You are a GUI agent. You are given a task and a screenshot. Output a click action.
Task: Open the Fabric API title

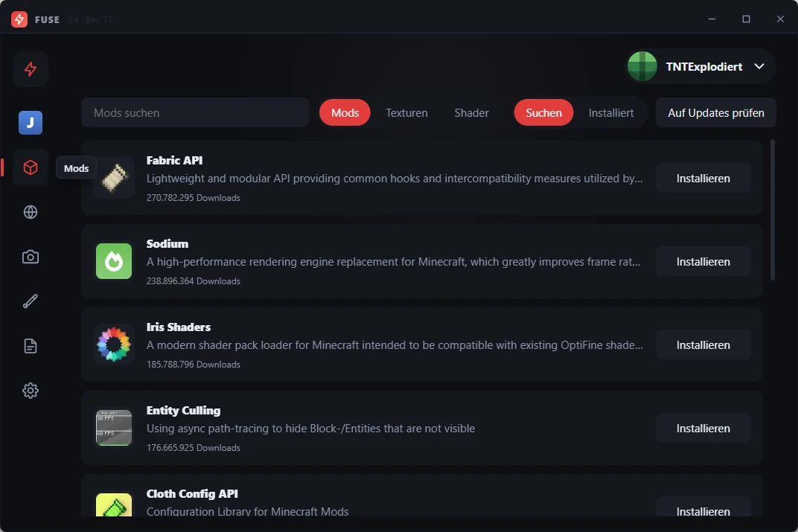174,160
